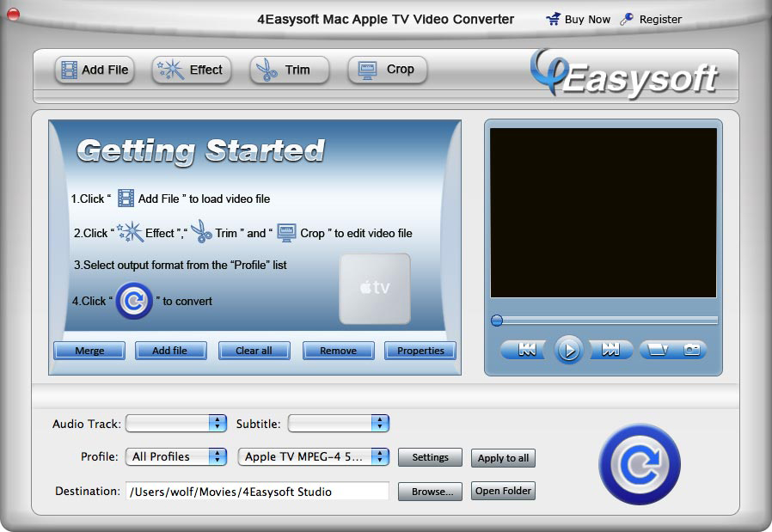Click the Apple TV thumbnail in Getting Started
Image resolution: width=772 pixels, height=532 pixels.
375,289
